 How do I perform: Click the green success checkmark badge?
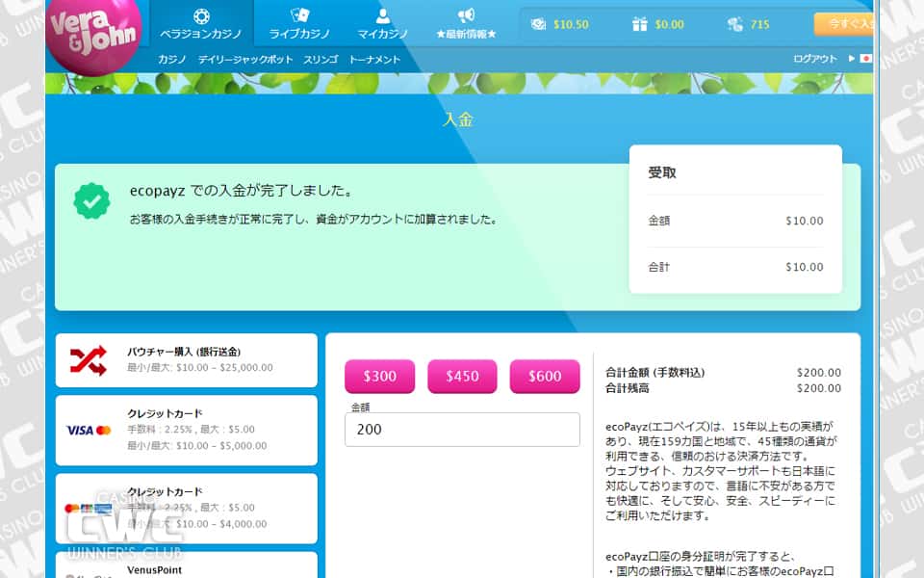[91, 201]
